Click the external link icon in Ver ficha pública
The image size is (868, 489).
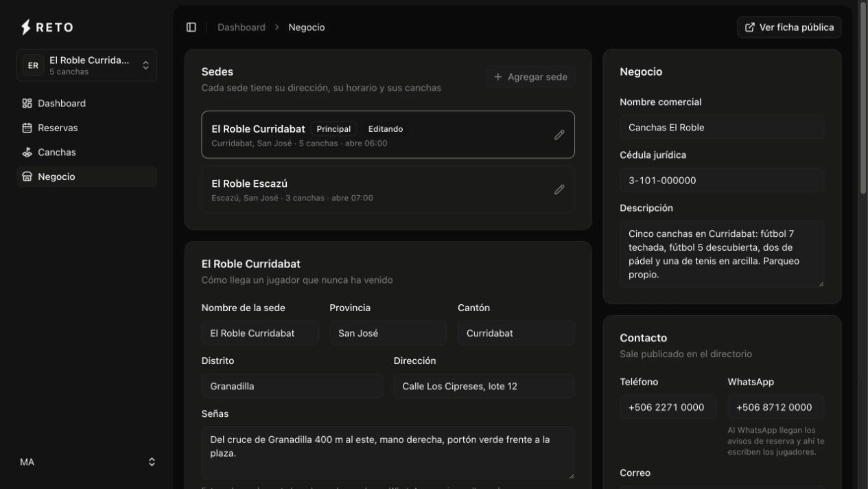(750, 27)
